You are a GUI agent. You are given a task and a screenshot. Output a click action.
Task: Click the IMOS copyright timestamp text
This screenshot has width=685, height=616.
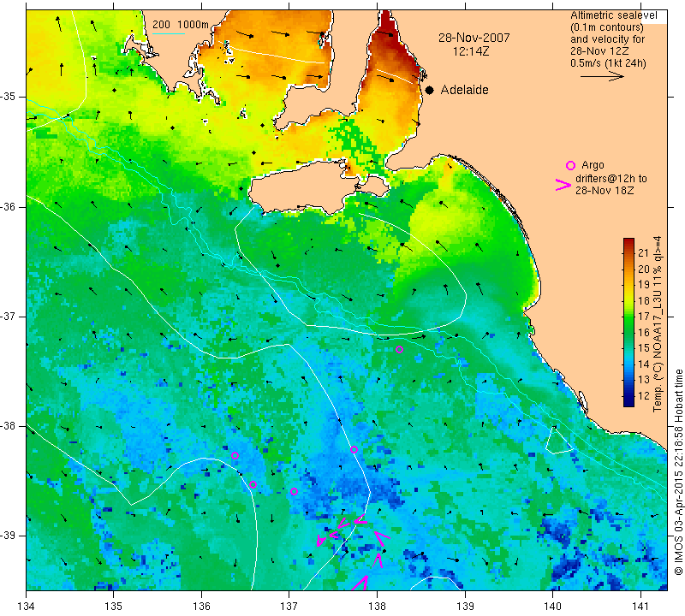tap(678, 472)
